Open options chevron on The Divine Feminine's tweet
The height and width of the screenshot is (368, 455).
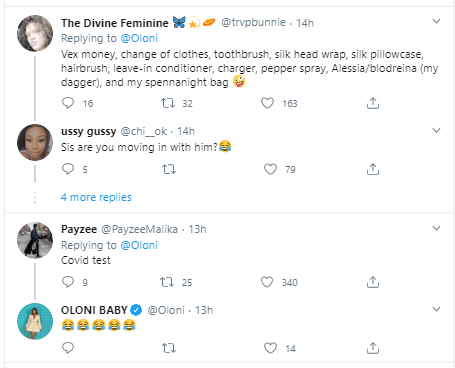[x=436, y=21]
